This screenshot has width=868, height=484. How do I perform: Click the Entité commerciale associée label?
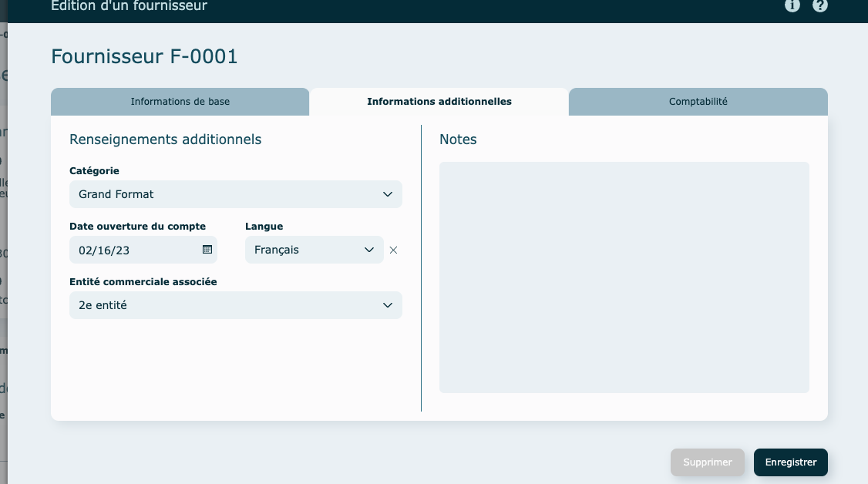point(143,282)
